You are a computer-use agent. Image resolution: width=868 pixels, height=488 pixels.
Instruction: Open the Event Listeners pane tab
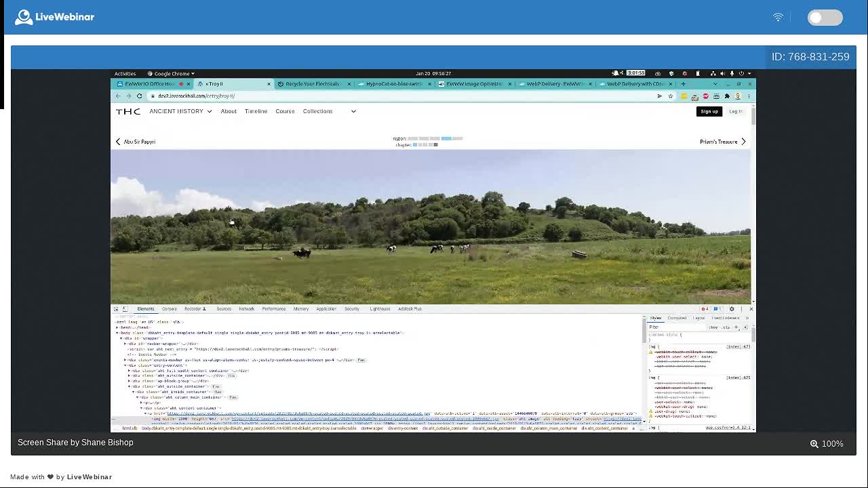(726, 318)
